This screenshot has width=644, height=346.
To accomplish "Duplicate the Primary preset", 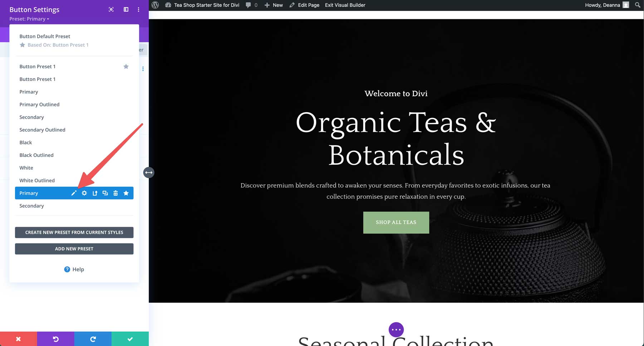I will pyautogui.click(x=105, y=193).
